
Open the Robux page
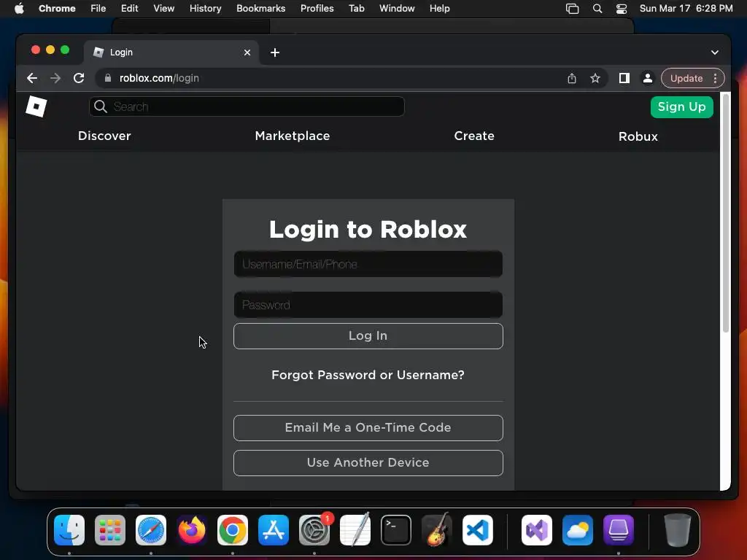click(638, 136)
